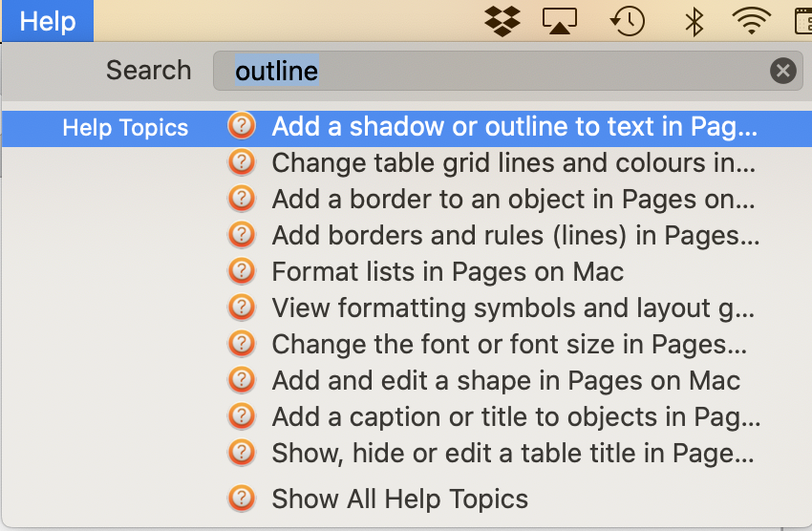Open 'Add and edit a shape' help topic
Image resolution: width=812 pixels, height=531 pixels.
505,380
